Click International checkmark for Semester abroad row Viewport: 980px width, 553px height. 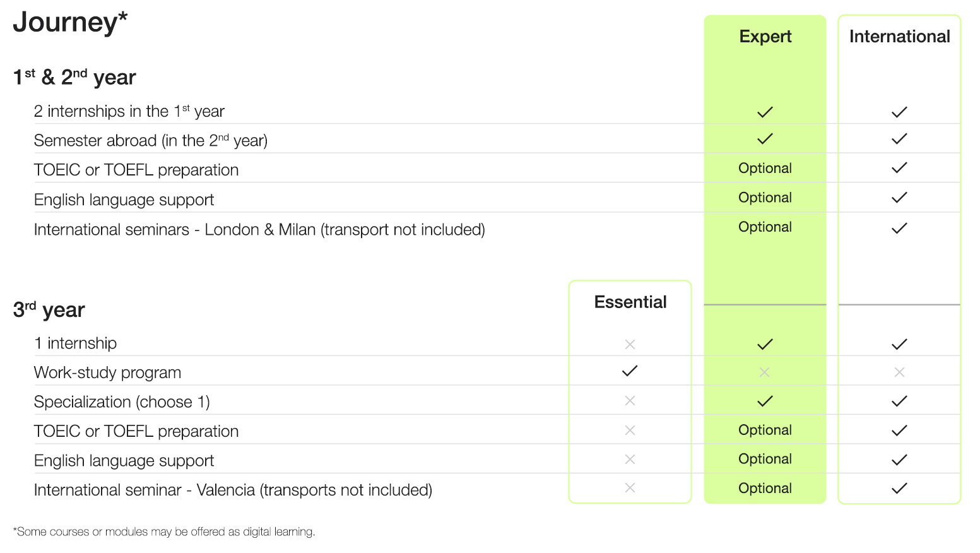[899, 139]
